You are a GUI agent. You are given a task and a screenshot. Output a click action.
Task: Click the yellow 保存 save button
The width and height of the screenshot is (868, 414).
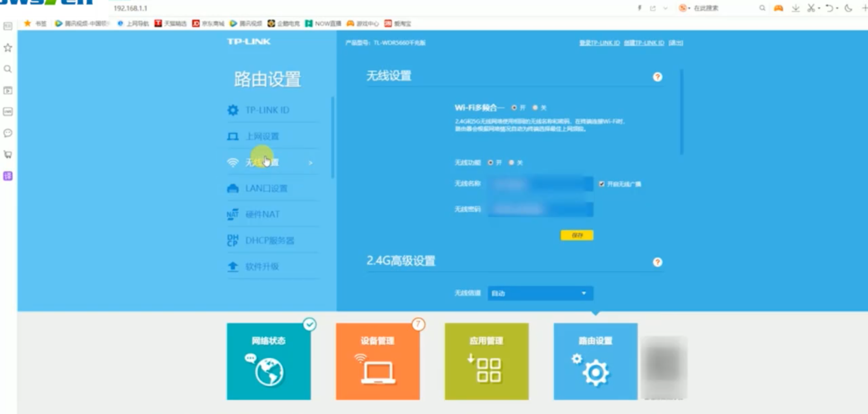(577, 235)
